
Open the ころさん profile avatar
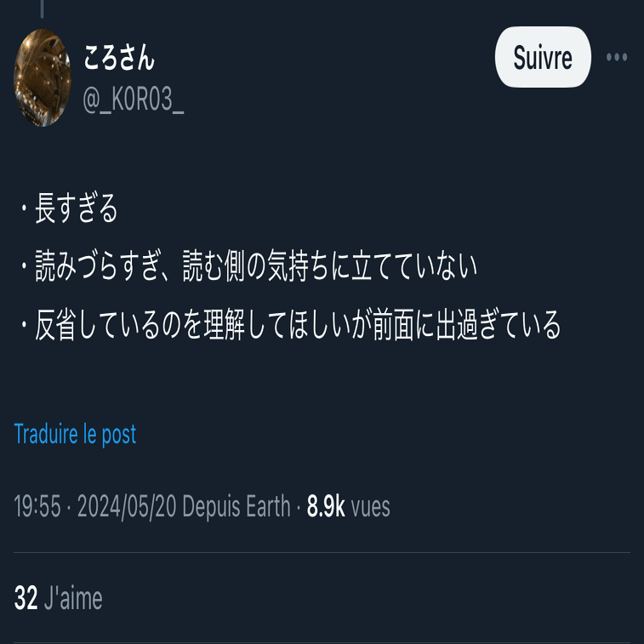pyautogui.click(x=43, y=77)
